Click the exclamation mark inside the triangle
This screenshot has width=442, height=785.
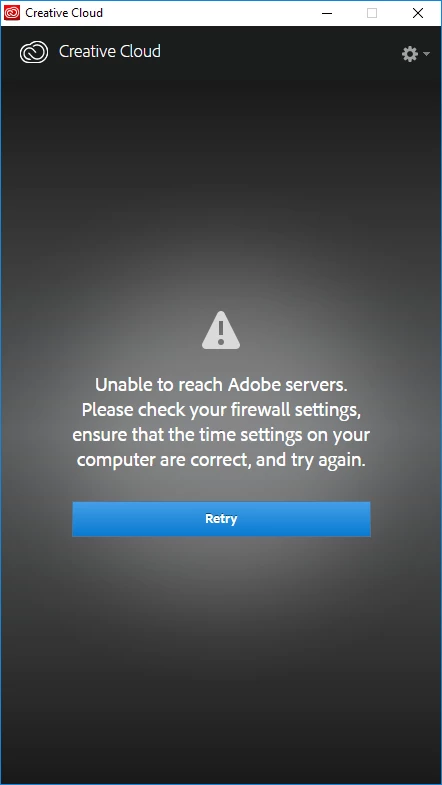pos(221,332)
